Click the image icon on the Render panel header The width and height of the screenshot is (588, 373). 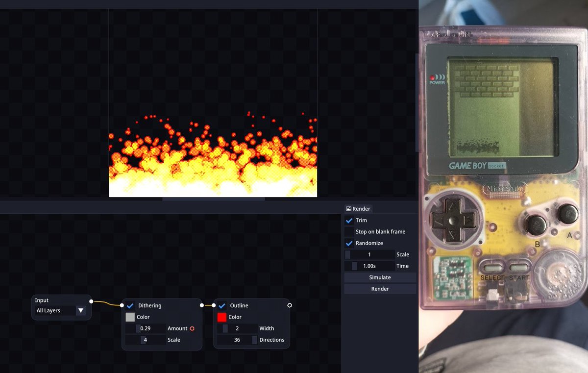[x=349, y=208]
